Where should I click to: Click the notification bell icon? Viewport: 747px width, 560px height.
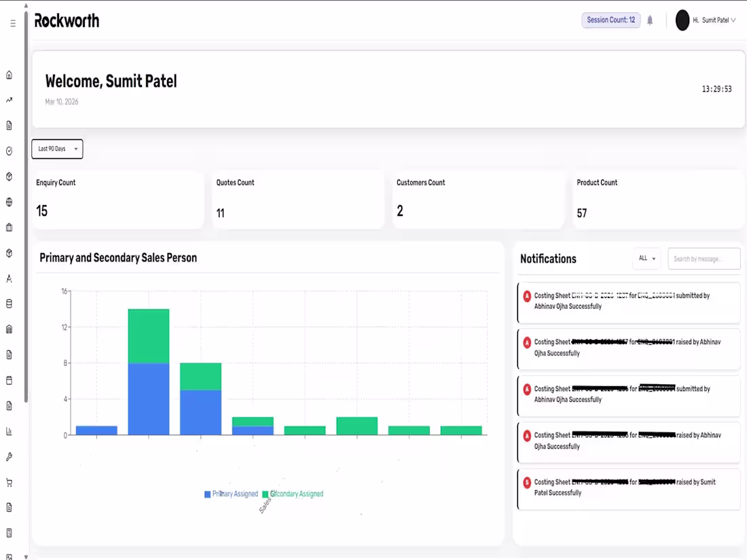[x=650, y=20]
